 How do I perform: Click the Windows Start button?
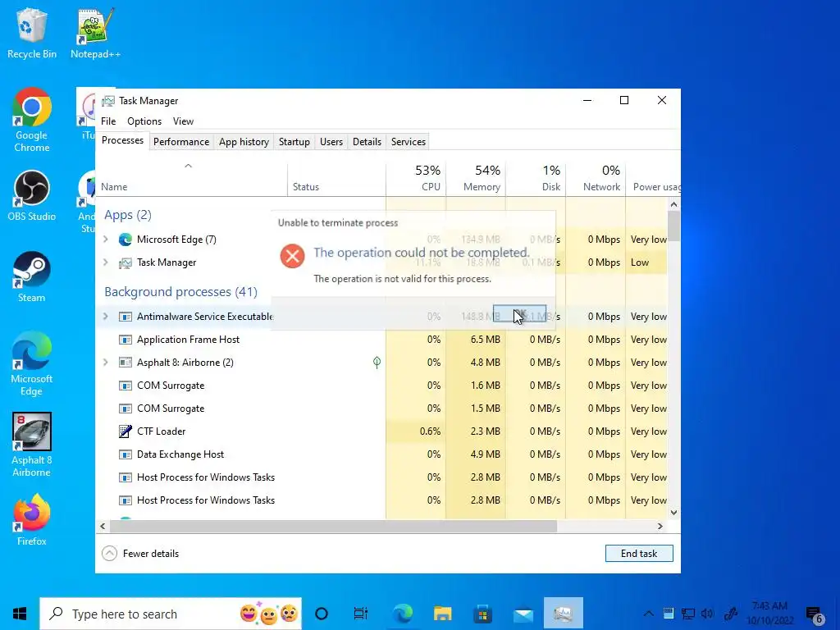coord(20,614)
